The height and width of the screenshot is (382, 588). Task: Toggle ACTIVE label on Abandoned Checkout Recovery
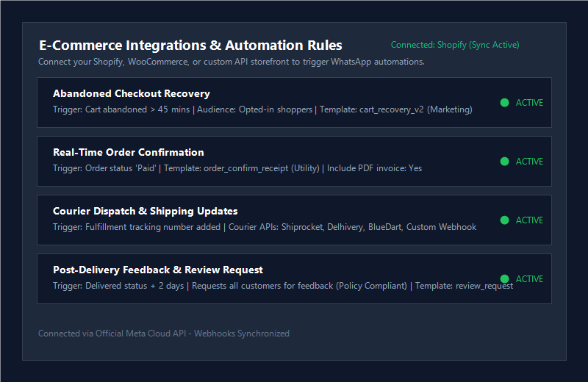pos(529,103)
